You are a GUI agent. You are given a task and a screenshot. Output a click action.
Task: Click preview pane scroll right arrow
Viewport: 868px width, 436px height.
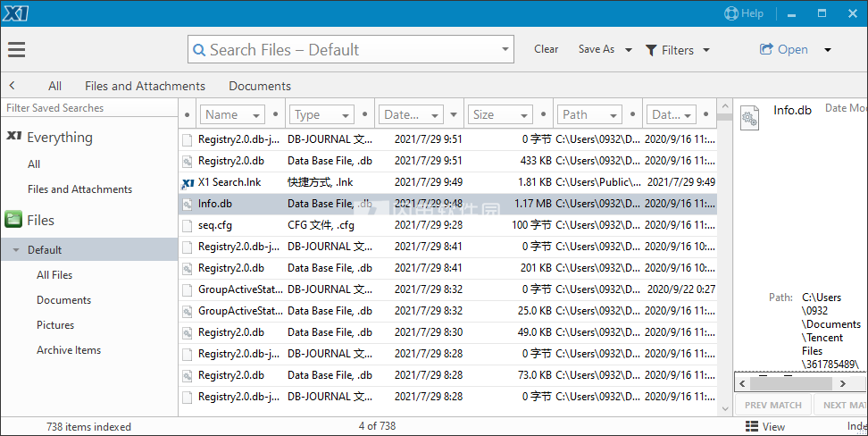click(x=842, y=382)
